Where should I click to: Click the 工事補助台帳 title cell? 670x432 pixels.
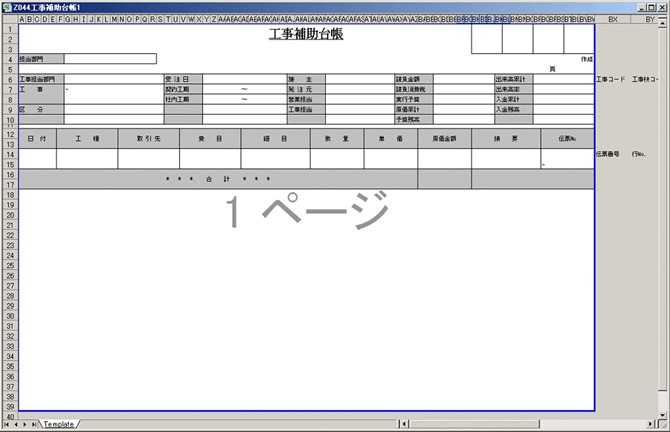(x=306, y=35)
